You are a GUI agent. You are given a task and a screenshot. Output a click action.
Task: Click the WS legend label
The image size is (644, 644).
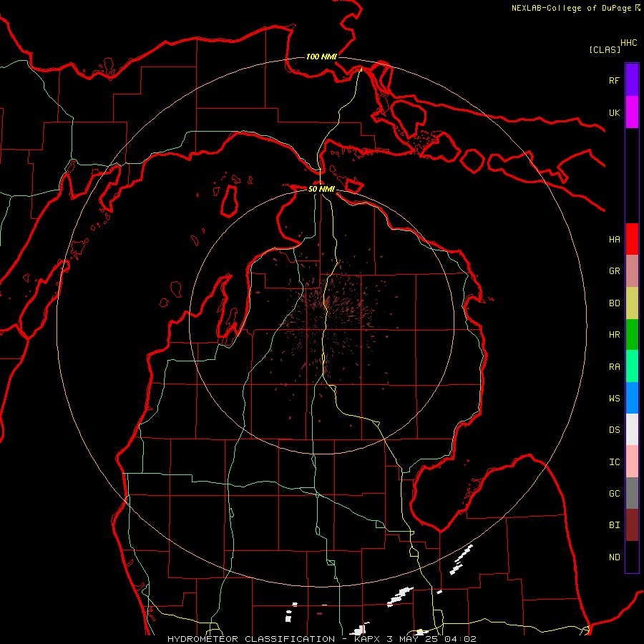614,398
